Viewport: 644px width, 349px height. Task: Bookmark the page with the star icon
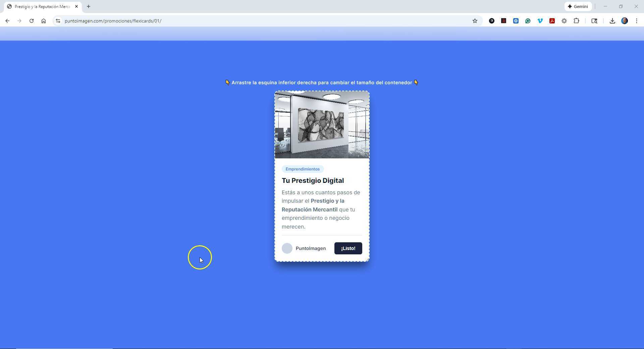click(x=475, y=21)
